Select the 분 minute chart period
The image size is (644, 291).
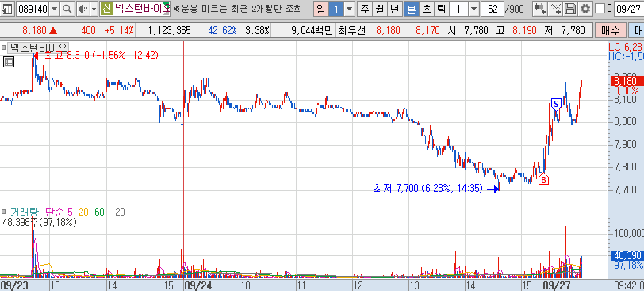411,8
